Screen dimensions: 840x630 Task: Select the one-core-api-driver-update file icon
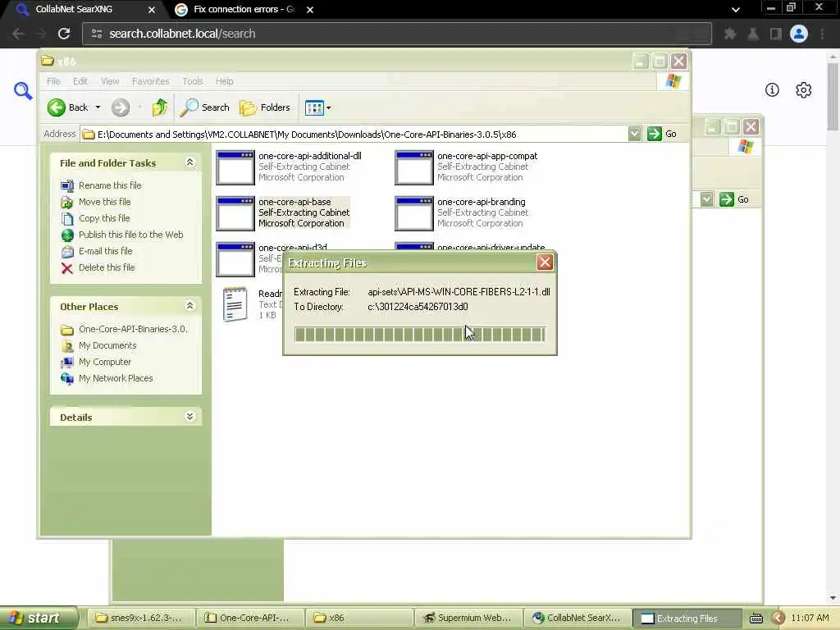[x=414, y=247]
